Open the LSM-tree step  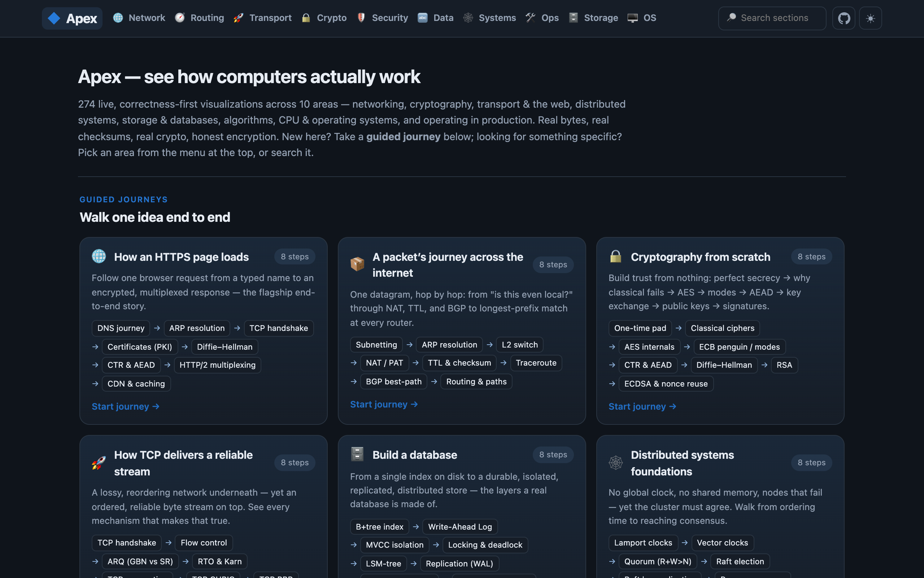tap(383, 564)
